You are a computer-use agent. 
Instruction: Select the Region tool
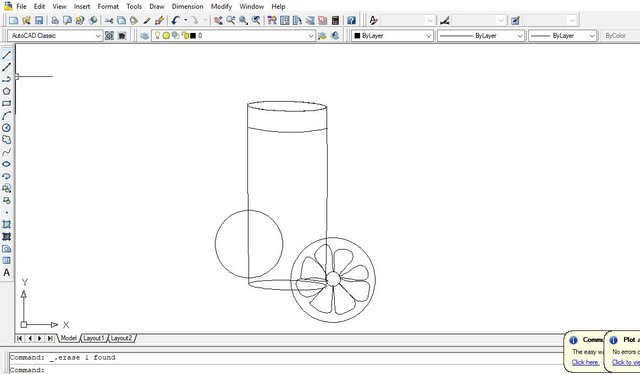[7, 249]
